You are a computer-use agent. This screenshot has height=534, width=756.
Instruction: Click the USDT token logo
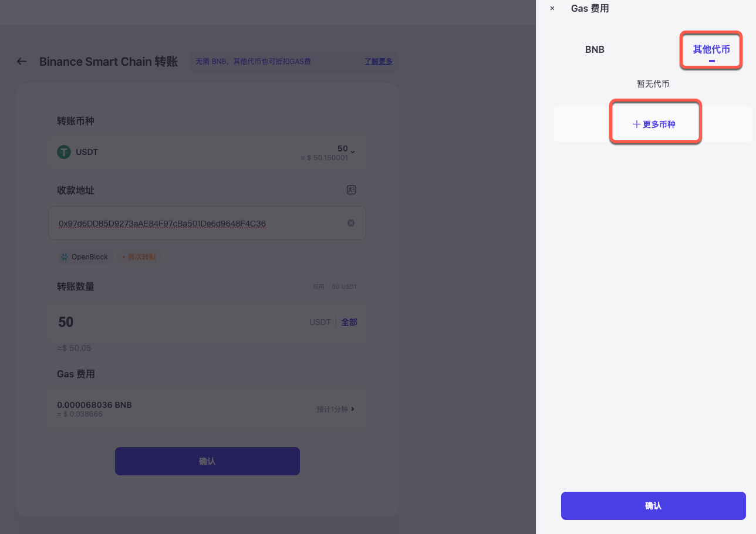pyautogui.click(x=64, y=152)
